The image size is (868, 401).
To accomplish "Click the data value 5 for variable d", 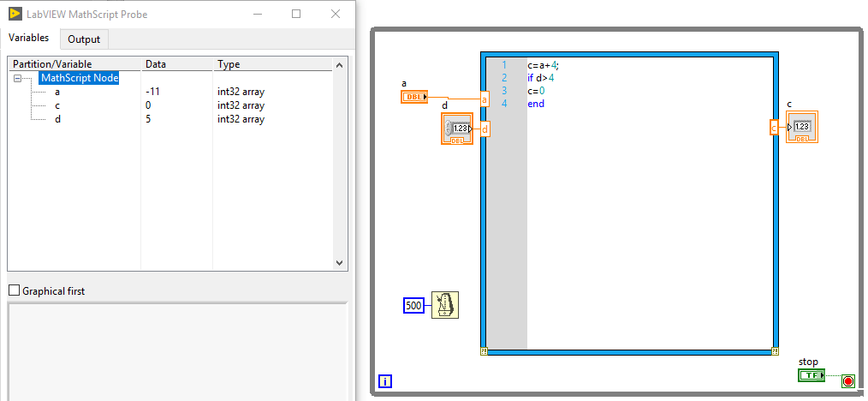I will (x=148, y=119).
